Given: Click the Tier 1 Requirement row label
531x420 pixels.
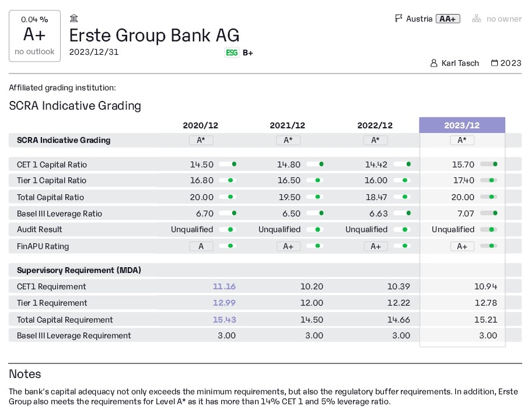Looking at the screenshot, I should [x=52, y=303].
